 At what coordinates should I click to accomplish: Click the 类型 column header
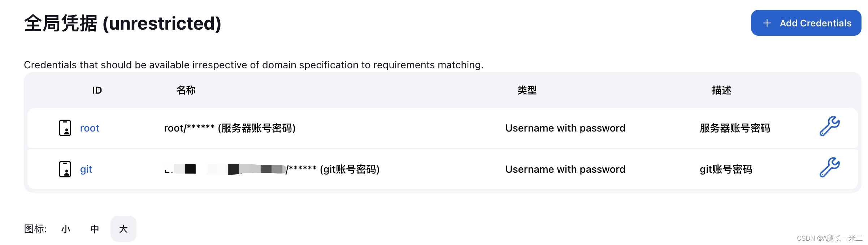point(527,90)
